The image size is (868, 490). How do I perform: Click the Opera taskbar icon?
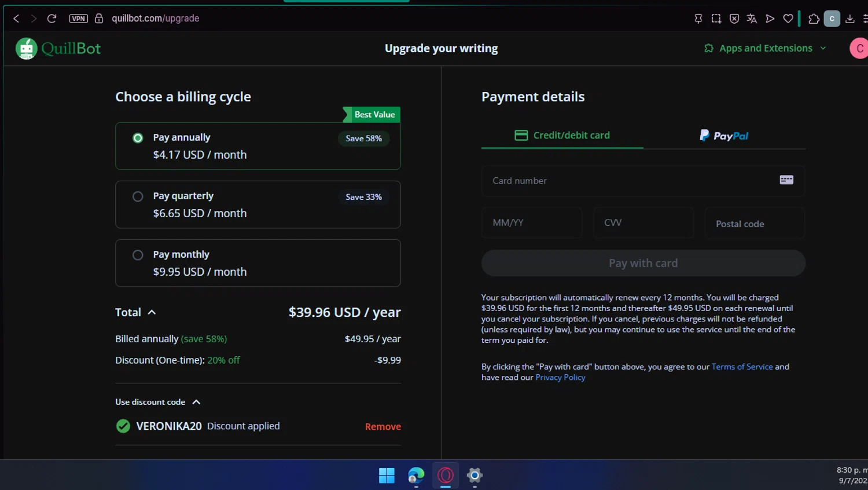pyautogui.click(x=446, y=476)
